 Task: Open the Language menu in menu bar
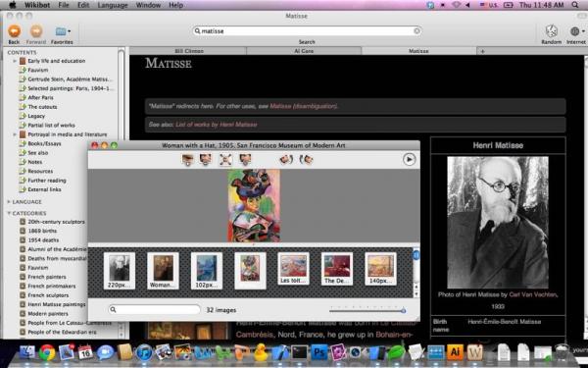click(113, 5)
